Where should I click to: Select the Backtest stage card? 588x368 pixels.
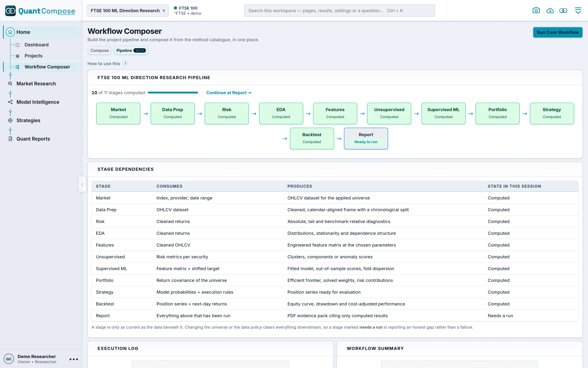[312, 138]
